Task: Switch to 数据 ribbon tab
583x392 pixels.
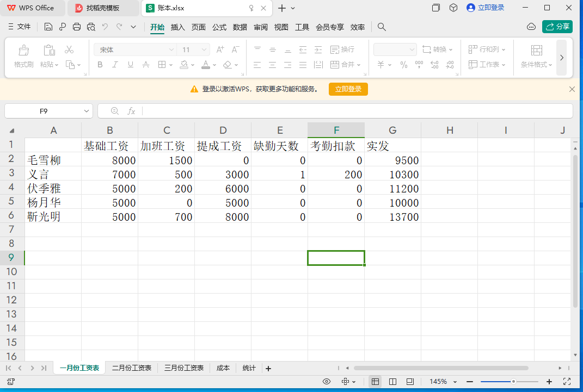Action: coord(240,27)
